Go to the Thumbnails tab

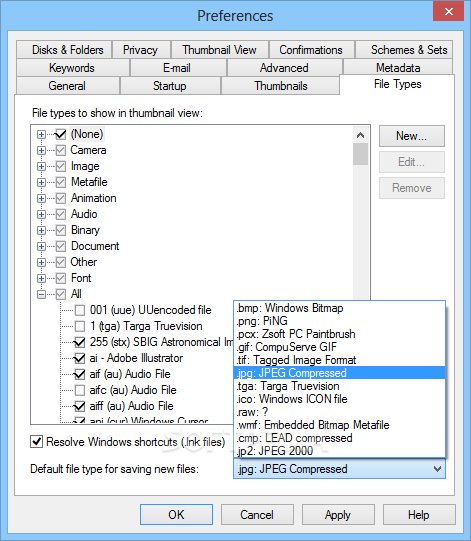pos(280,86)
